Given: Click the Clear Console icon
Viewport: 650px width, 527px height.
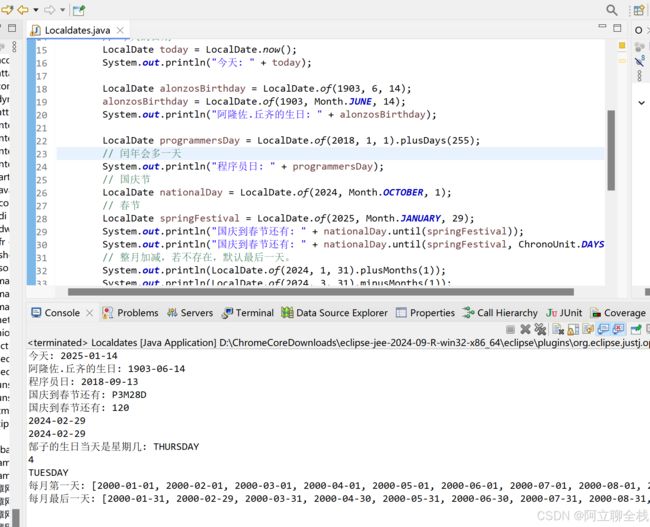Looking at the screenshot, I should (558, 330).
